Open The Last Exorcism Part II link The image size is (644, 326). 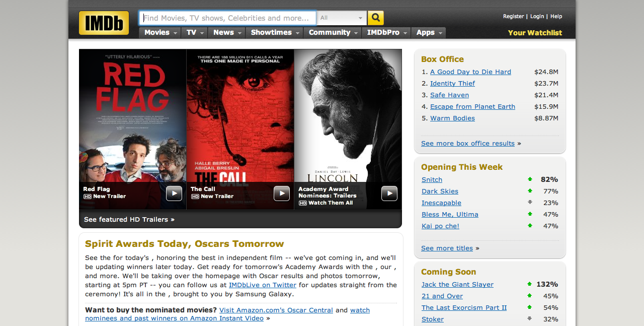[464, 308]
